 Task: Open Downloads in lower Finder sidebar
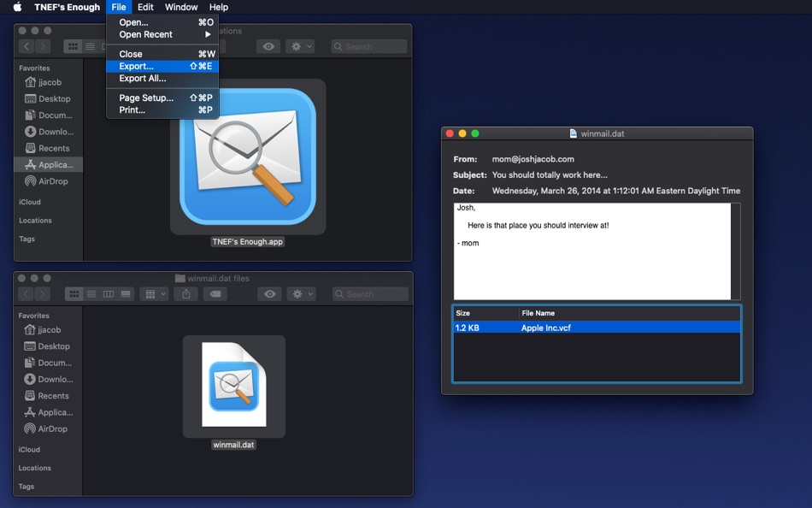click(x=48, y=380)
